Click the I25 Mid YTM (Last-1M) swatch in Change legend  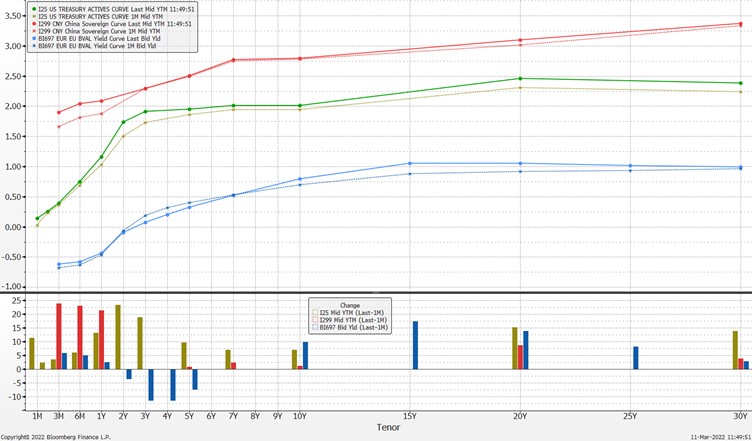315,313
